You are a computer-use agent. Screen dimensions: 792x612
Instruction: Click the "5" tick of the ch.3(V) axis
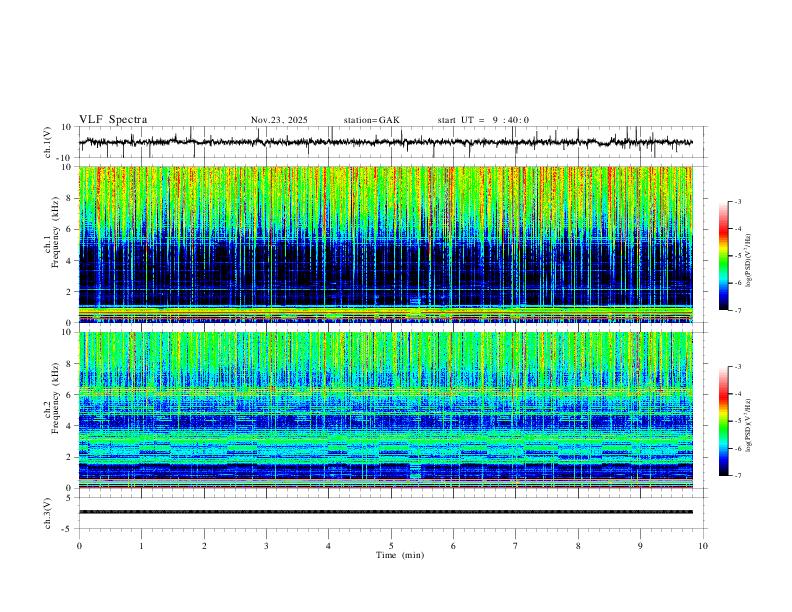69,498
